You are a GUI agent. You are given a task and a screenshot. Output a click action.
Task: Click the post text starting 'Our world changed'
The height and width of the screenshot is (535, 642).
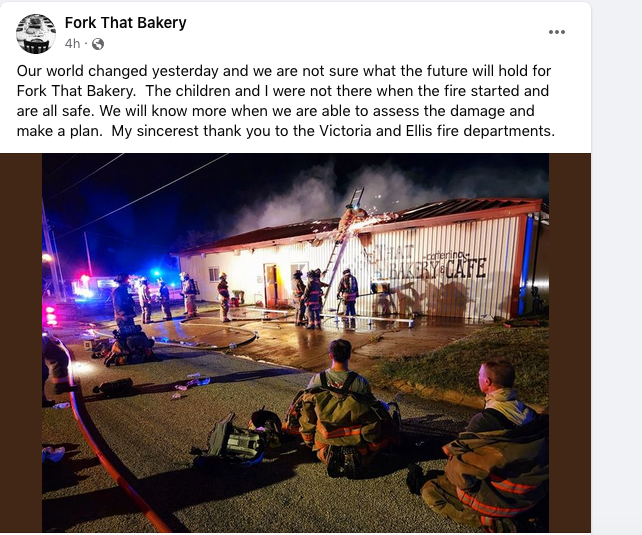tap(285, 101)
